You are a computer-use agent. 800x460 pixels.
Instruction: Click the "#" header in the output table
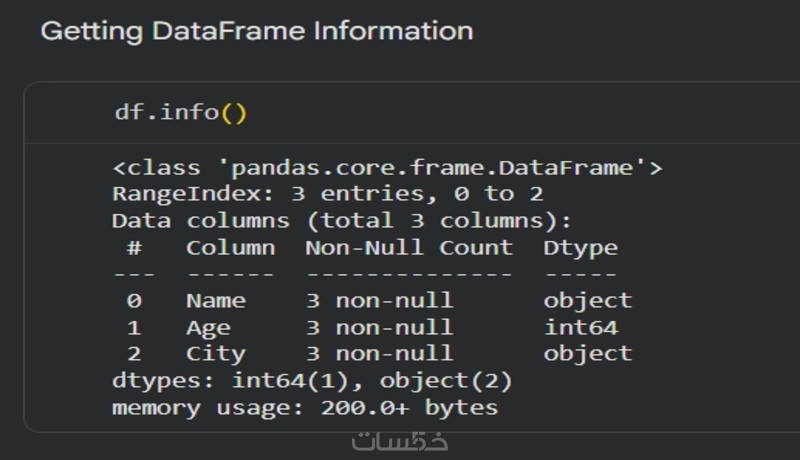click(135, 247)
